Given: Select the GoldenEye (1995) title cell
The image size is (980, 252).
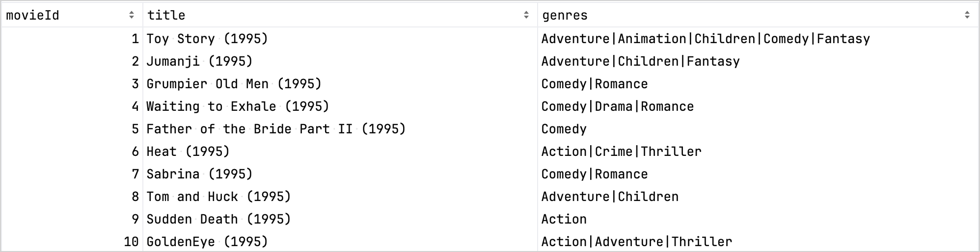Looking at the screenshot, I should [207, 242].
